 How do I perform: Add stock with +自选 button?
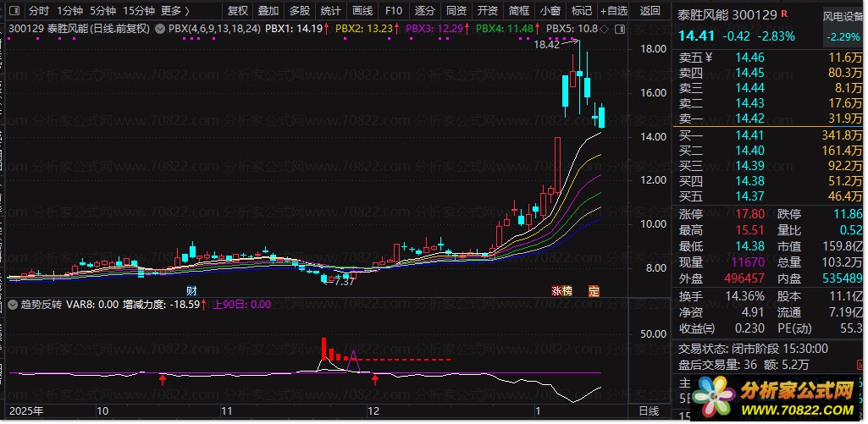(x=613, y=11)
